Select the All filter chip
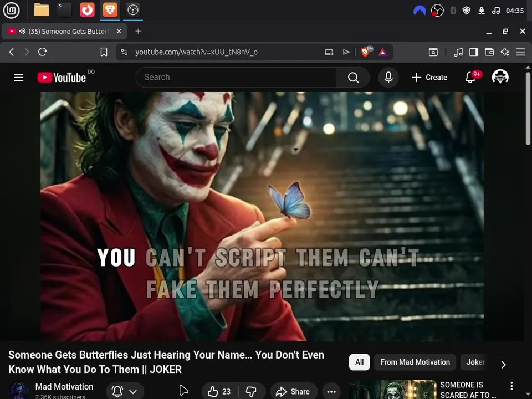The image size is (532, 399). point(359,362)
